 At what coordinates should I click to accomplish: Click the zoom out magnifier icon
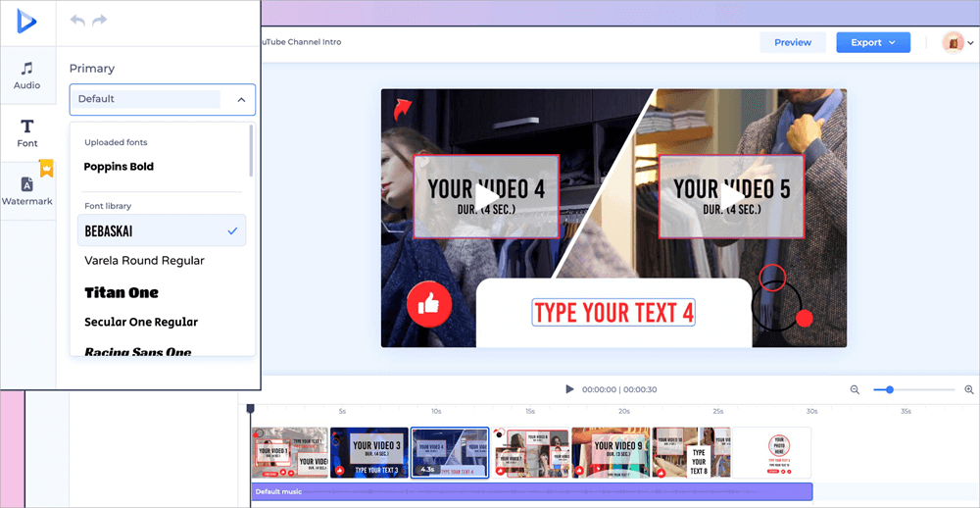tap(855, 389)
